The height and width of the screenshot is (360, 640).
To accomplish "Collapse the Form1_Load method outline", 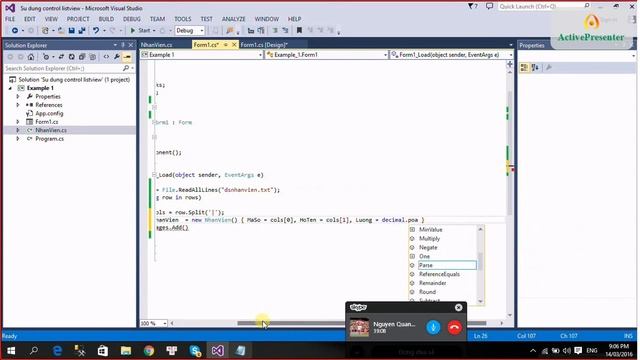I will click(154, 175).
